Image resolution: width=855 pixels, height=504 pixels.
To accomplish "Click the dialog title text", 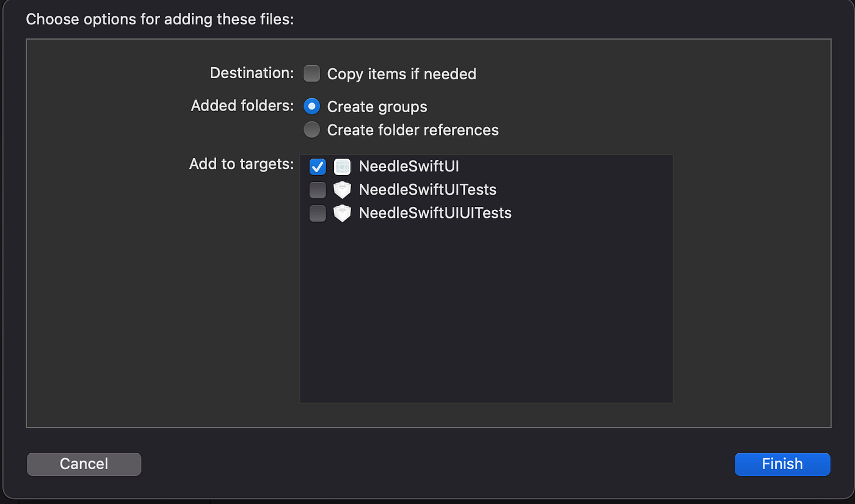I will (x=160, y=19).
